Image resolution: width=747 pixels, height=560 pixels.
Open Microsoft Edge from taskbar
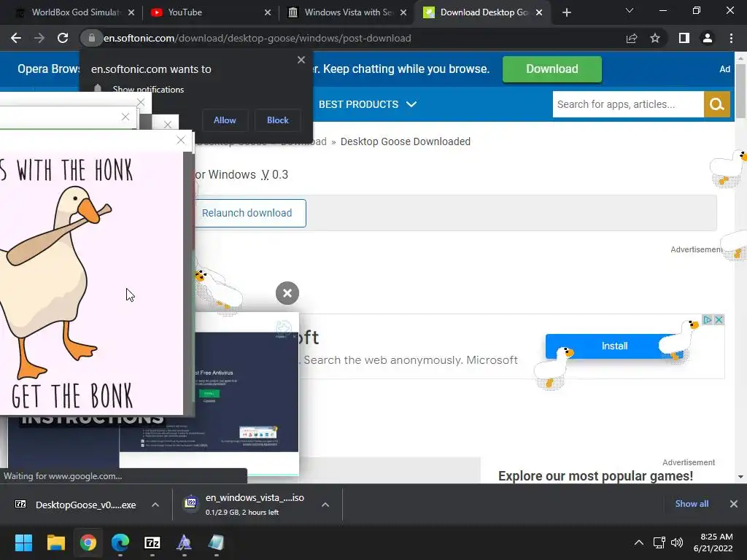(x=120, y=542)
